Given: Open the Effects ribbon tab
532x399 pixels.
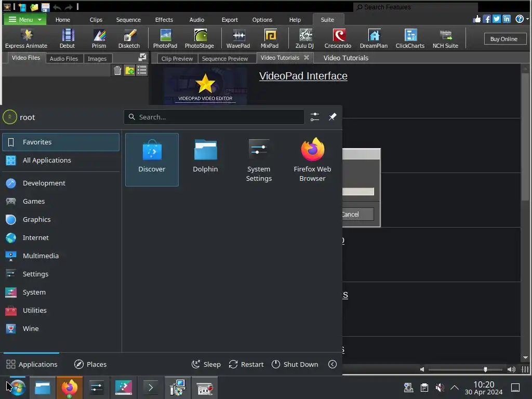Looking at the screenshot, I should pos(164,20).
